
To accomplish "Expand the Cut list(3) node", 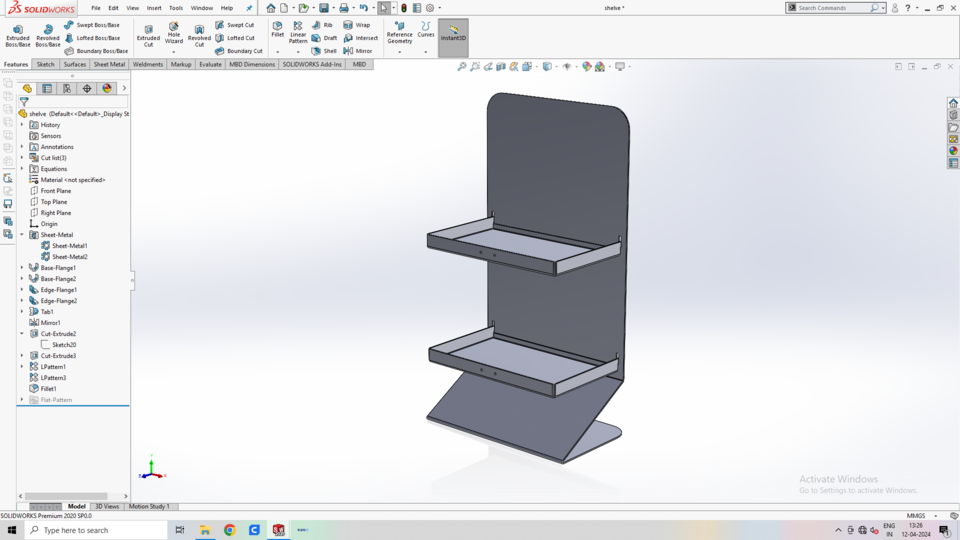I will (x=22, y=158).
